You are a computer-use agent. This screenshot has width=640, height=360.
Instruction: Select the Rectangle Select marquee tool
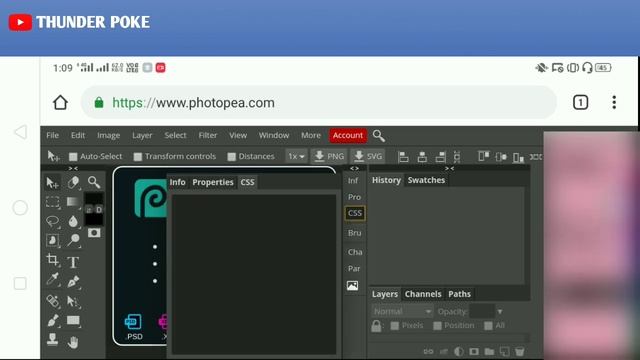[x=52, y=202]
